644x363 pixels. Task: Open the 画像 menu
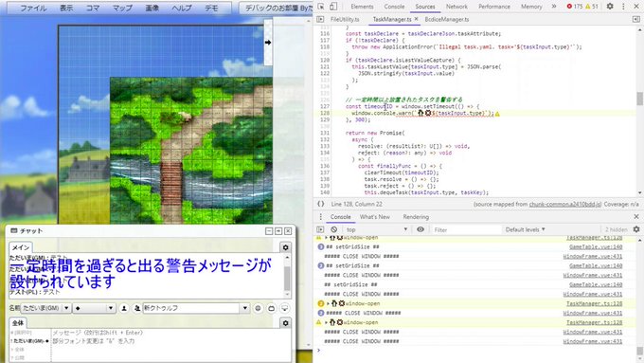152,8
